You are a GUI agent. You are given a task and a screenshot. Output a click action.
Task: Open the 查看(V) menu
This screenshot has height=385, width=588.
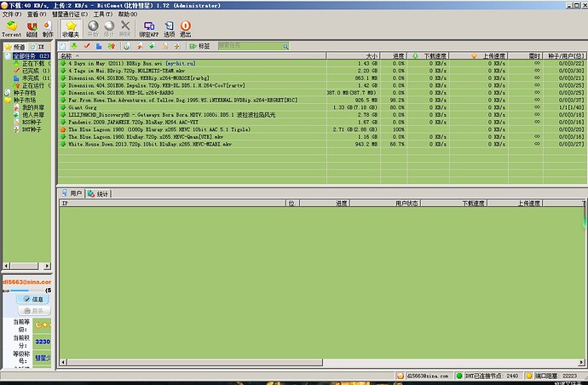tap(37, 14)
